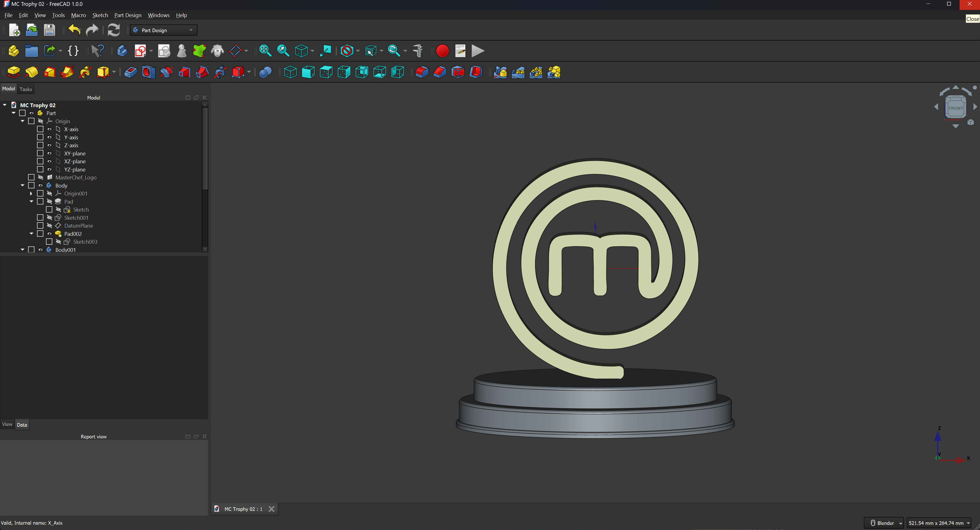Select the Draft tool

pos(458,72)
